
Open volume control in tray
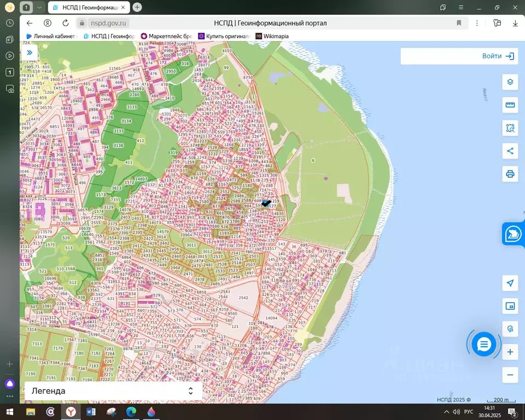pos(456,412)
